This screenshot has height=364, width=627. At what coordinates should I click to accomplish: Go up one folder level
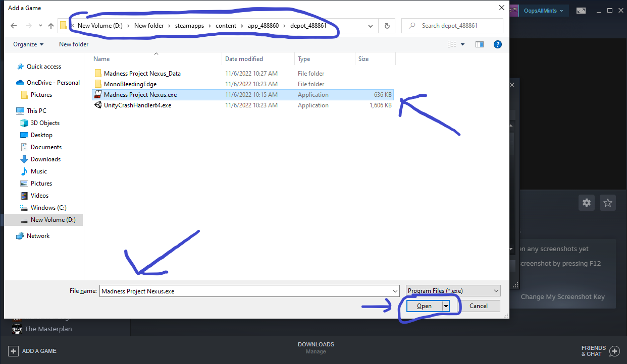pos(50,26)
